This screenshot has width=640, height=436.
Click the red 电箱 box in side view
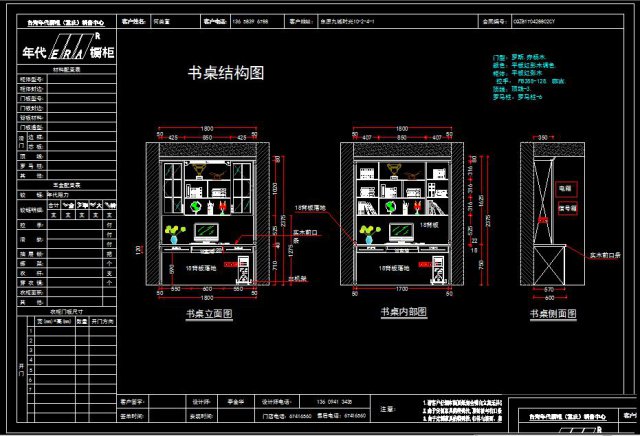coord(566,187)
